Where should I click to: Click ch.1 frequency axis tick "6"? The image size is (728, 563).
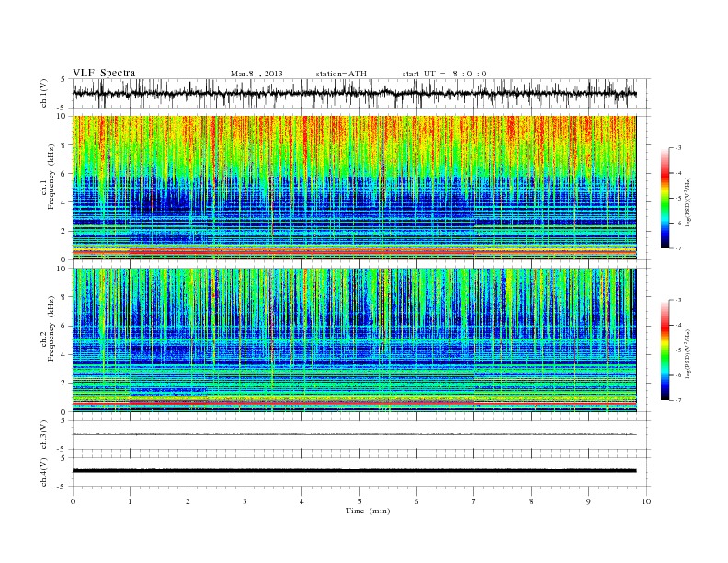click(x=64, y=174)
